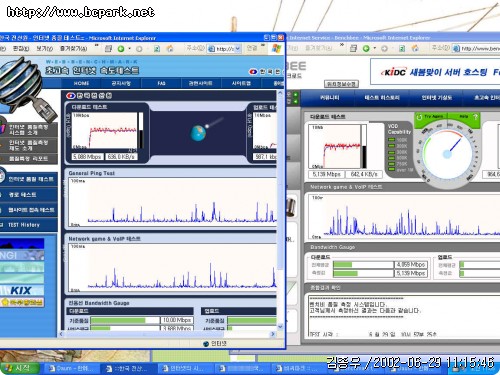Open the 관련사이트 tab on the speed test site

(x=200, y=83)
